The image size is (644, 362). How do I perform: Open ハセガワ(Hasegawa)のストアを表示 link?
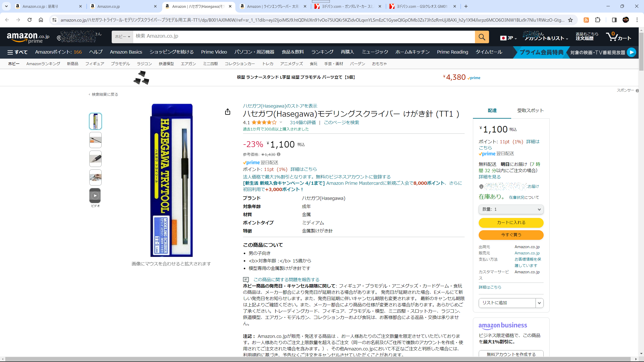280,106
